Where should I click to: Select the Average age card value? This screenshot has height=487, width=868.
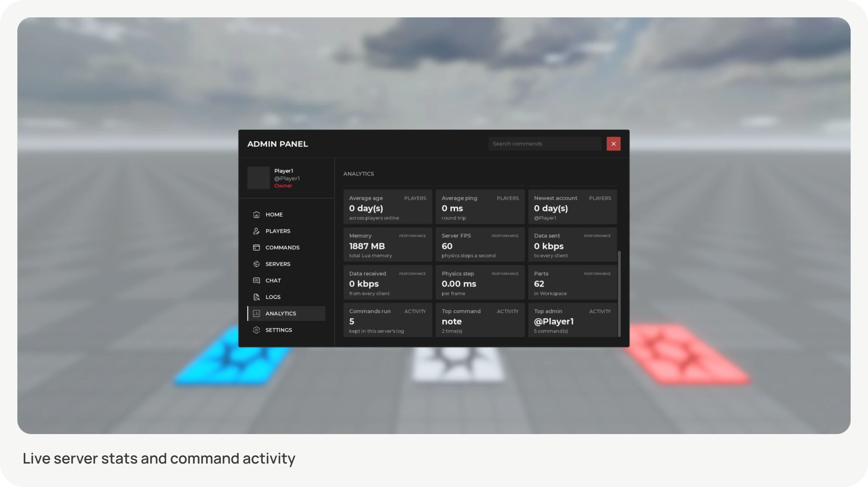click(x=366, y=208)
